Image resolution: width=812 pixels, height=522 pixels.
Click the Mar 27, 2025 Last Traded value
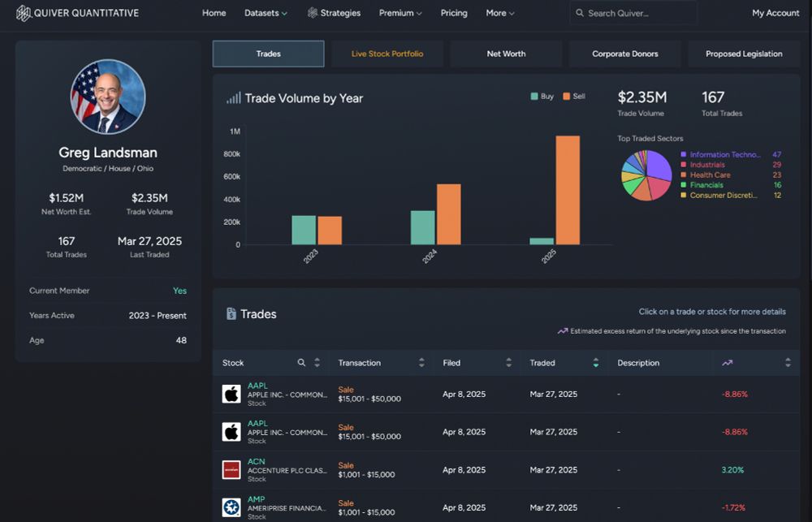tap(149, 241)
